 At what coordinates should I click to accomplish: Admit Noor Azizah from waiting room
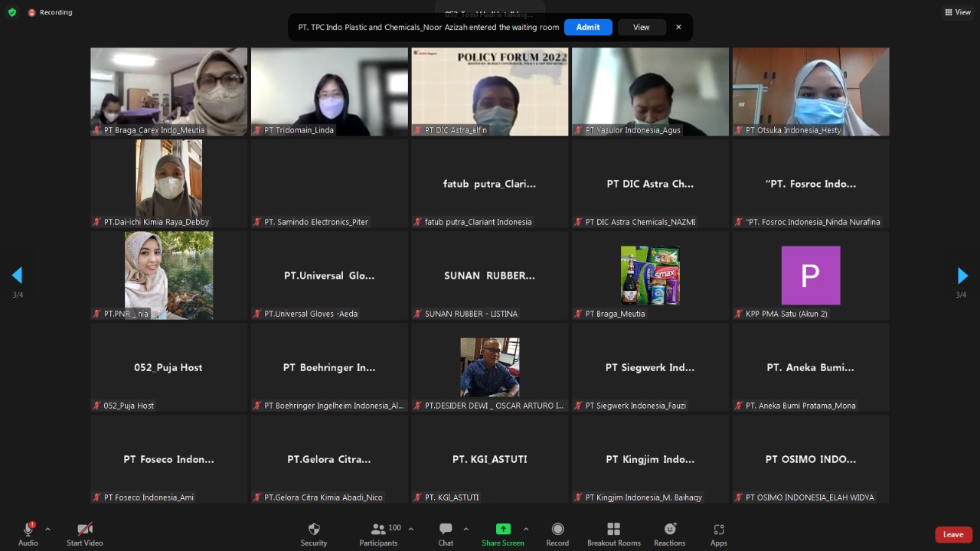click(588, 27)
